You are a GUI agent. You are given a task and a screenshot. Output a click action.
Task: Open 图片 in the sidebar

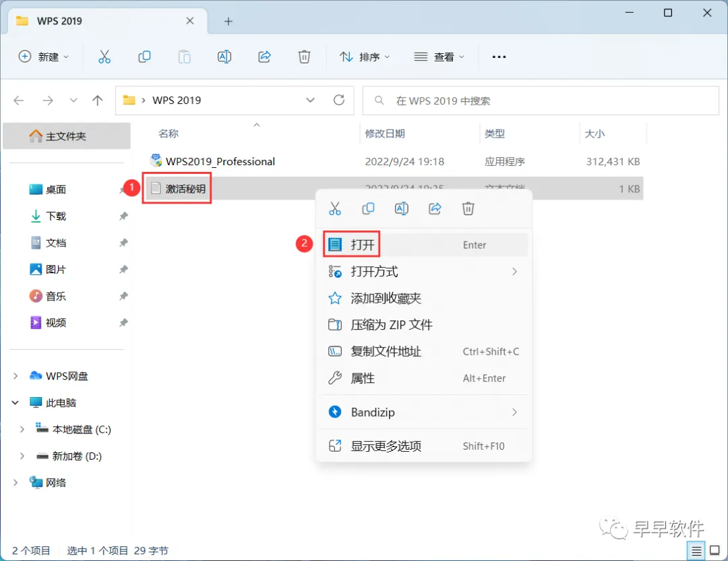coord(56,269)
